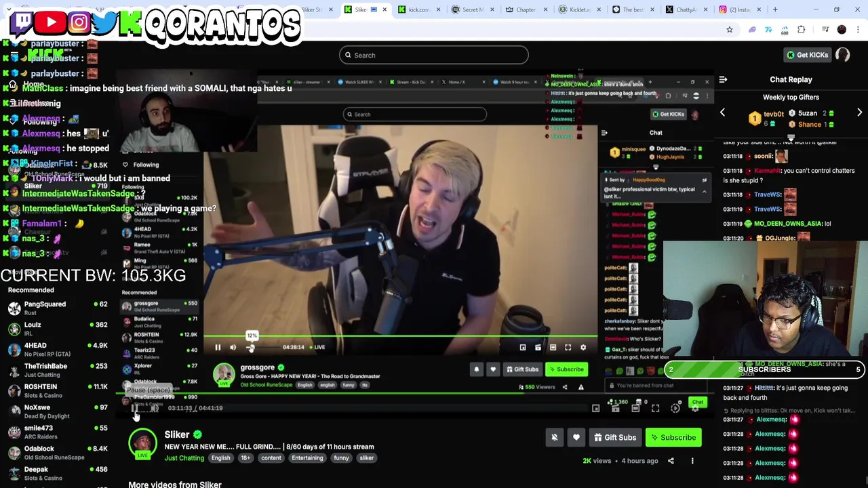Open the browser extensions puzzle icon

click(801, 30)
